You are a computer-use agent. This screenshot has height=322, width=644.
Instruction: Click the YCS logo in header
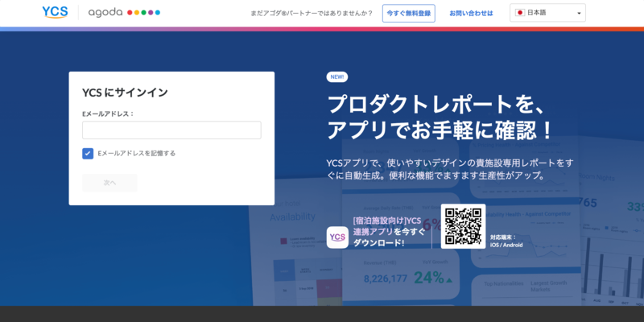click(55, 12)
